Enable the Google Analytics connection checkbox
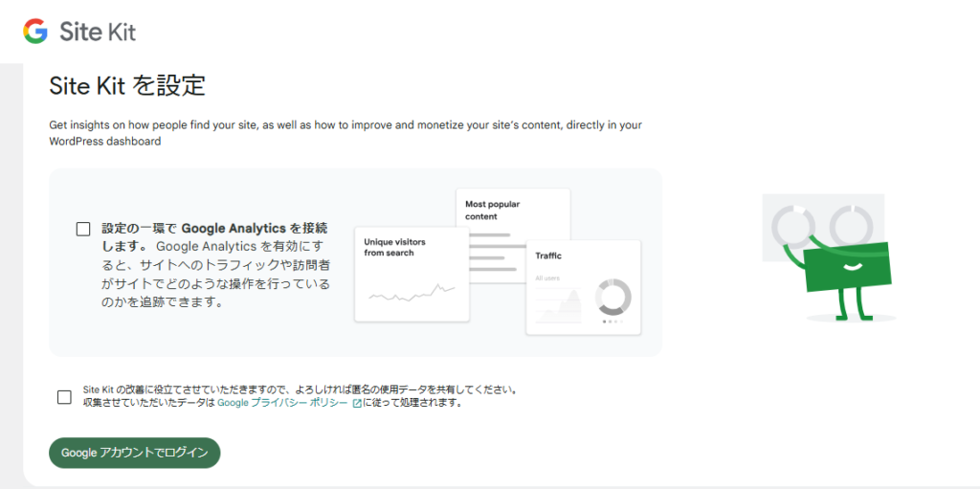 [83, 229]
